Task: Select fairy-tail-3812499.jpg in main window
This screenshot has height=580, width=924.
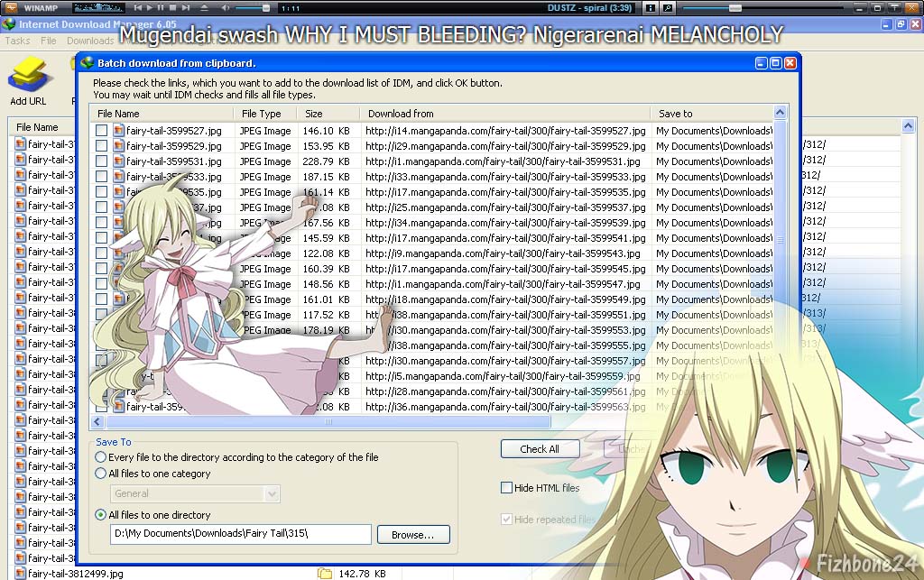Action: tap(76, 574)
